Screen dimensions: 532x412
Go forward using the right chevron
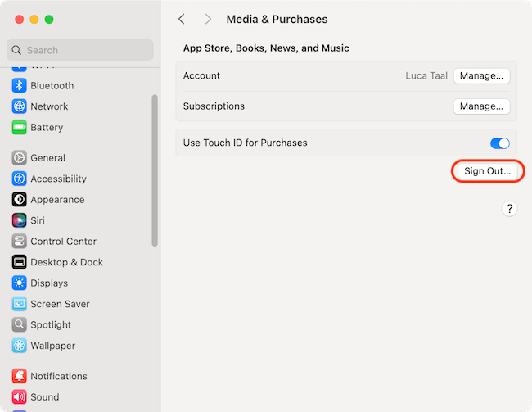point(208,19)
